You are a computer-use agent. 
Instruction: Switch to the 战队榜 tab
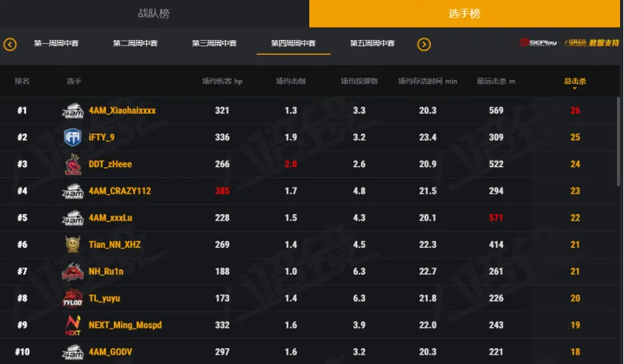click(154, 13)
